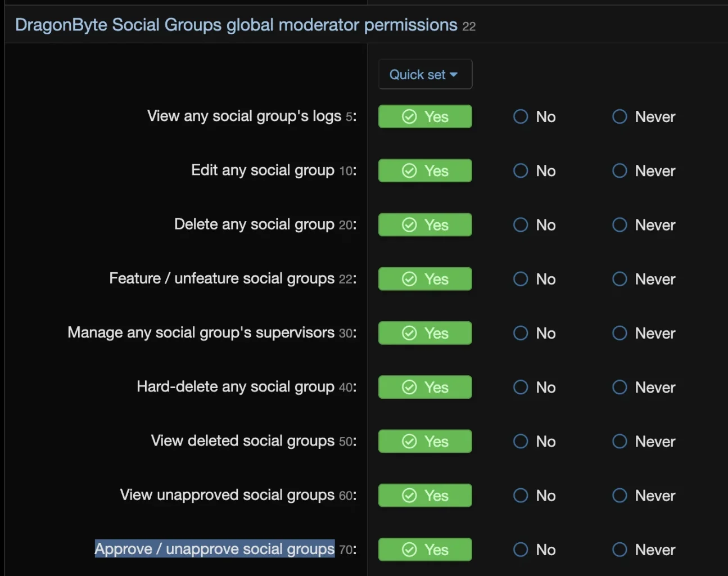The height and width of the screenshot is (576, 728).
Task: Click the highlighted Approve / unapprove social groups label
Action: pos(215,548)
